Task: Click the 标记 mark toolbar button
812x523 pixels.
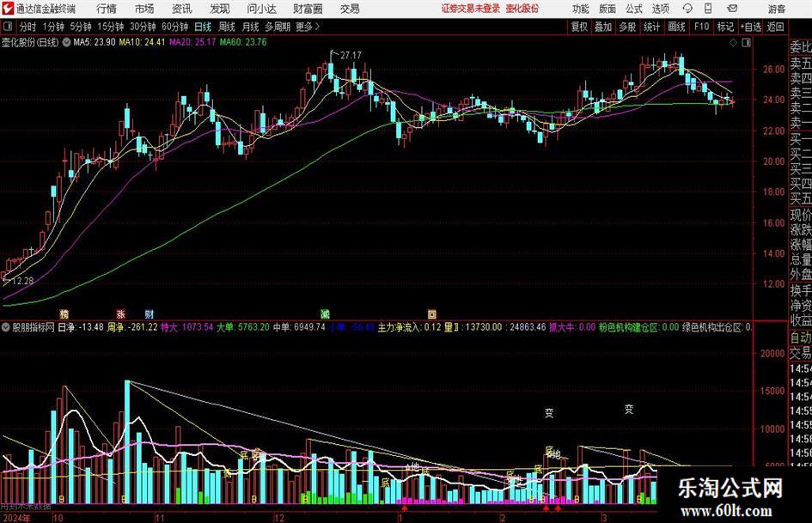Action: point(725,27)
